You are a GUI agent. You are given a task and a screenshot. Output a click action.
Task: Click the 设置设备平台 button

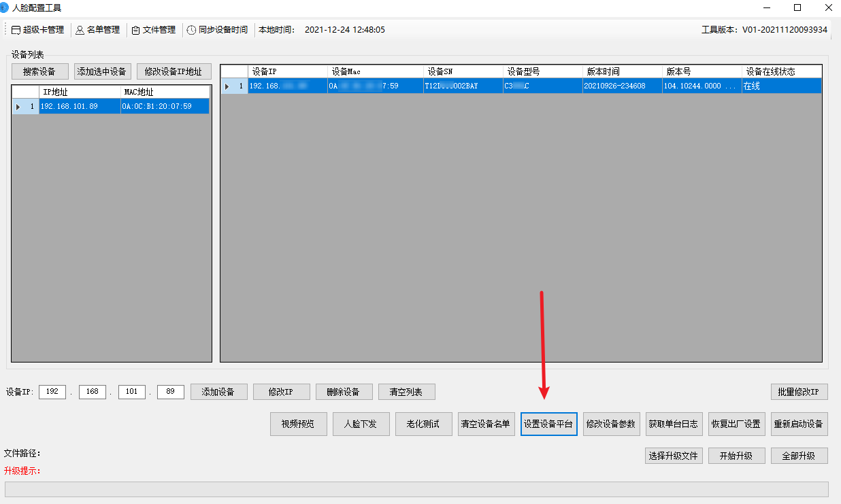click(x=548, y=424)
